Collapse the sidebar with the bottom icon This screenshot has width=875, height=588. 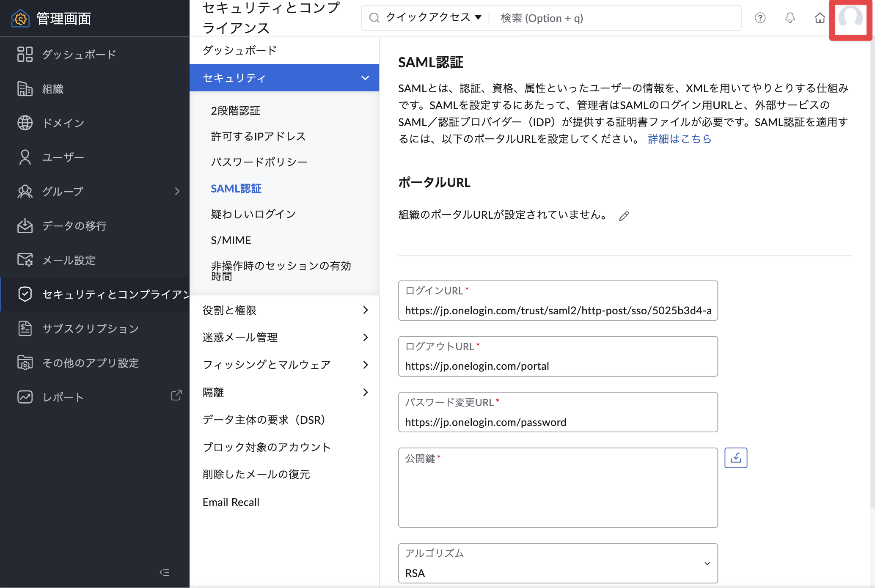coord(165,572)
